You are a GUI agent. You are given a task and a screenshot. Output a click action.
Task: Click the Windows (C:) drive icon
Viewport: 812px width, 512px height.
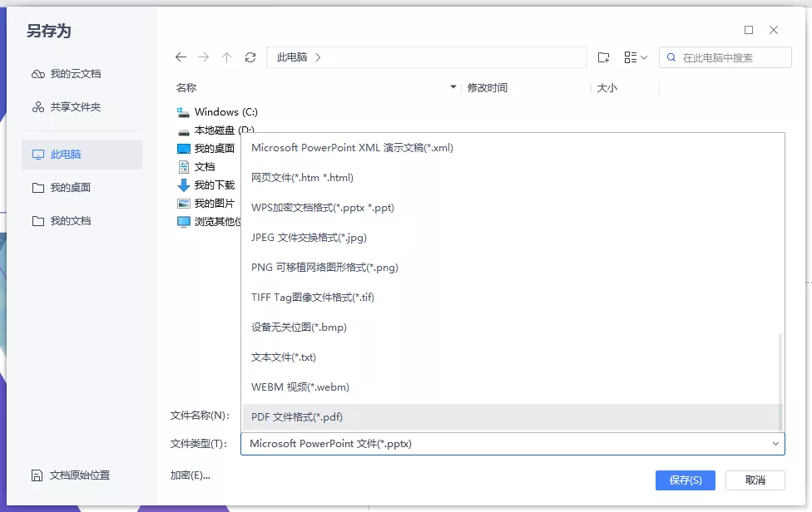point(183,111)
